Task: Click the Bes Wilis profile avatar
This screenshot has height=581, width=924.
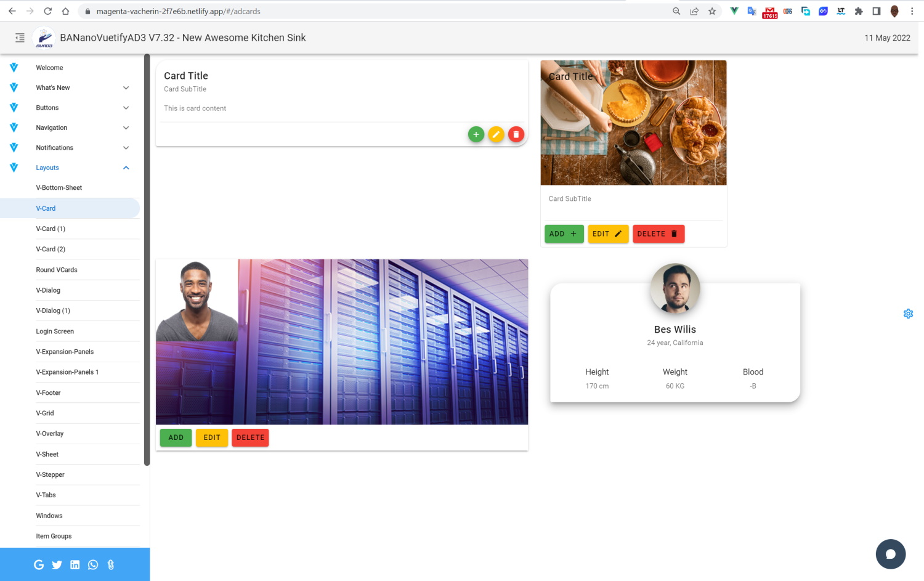Action: [675, 289]
